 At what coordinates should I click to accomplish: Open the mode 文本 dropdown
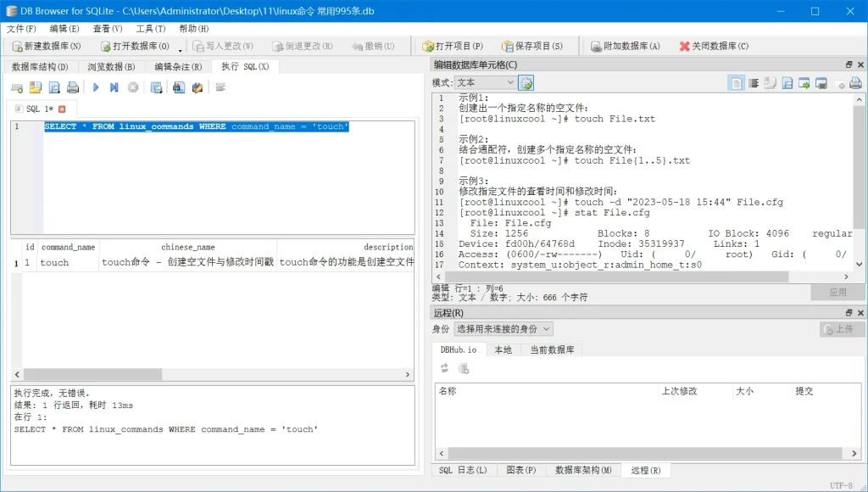pyautogui.click(x=486, y=82)
